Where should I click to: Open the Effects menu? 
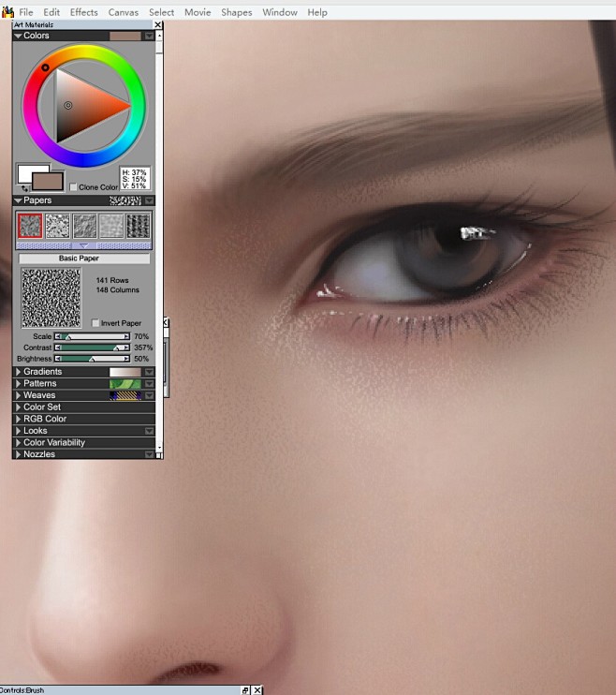(83, 12)
